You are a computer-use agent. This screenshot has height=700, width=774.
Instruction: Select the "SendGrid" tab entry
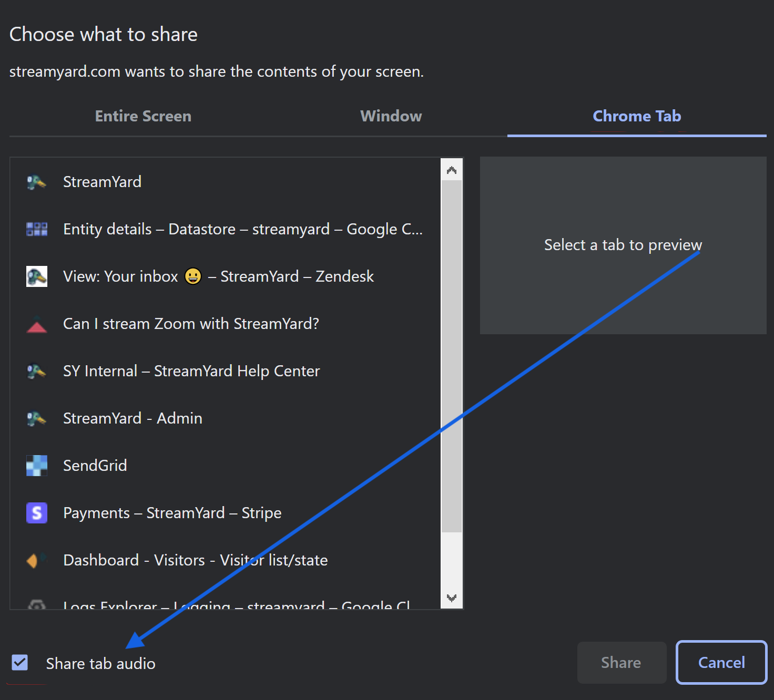pyautogui.click(x=226, y=466)
